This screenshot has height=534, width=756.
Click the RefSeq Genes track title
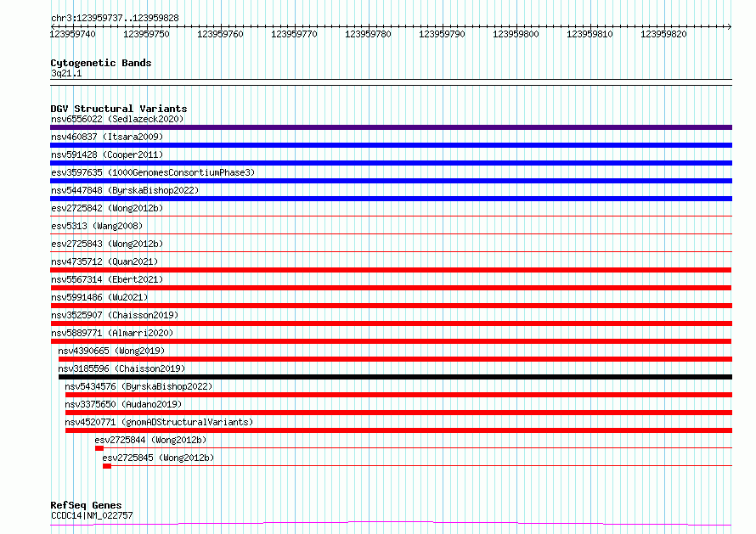[x=86, y=505]
